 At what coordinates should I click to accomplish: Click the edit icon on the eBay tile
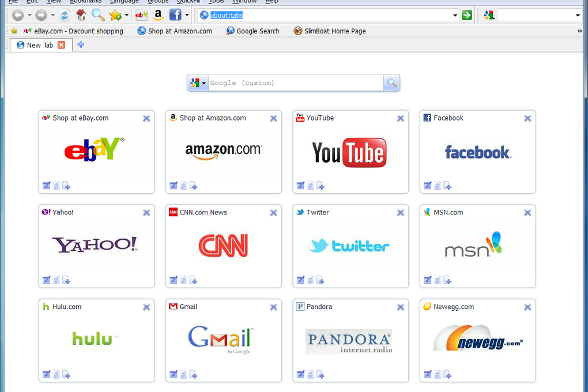tap(47, 186)
